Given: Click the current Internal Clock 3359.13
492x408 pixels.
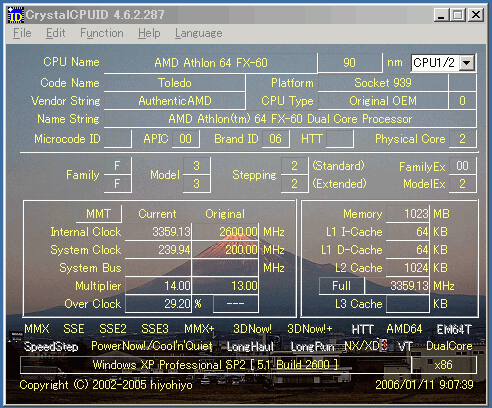Looking at the screenshot, I should coord(158,232).
